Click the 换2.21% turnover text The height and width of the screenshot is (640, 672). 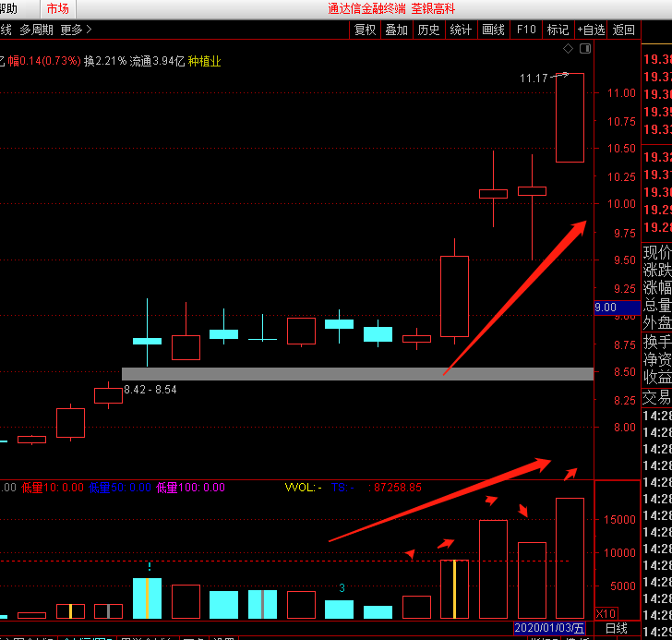click(x=105, y=61)
